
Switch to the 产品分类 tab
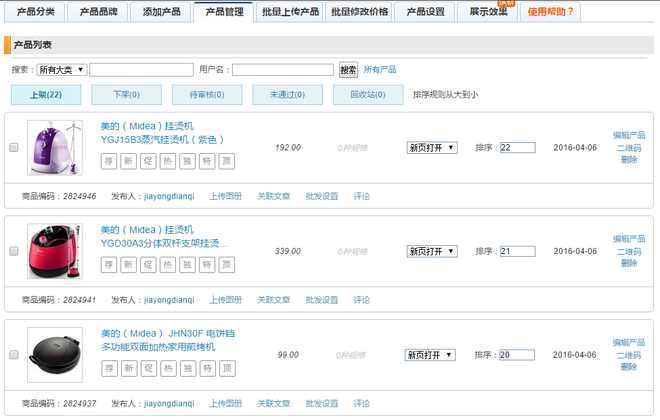[35, 12]
